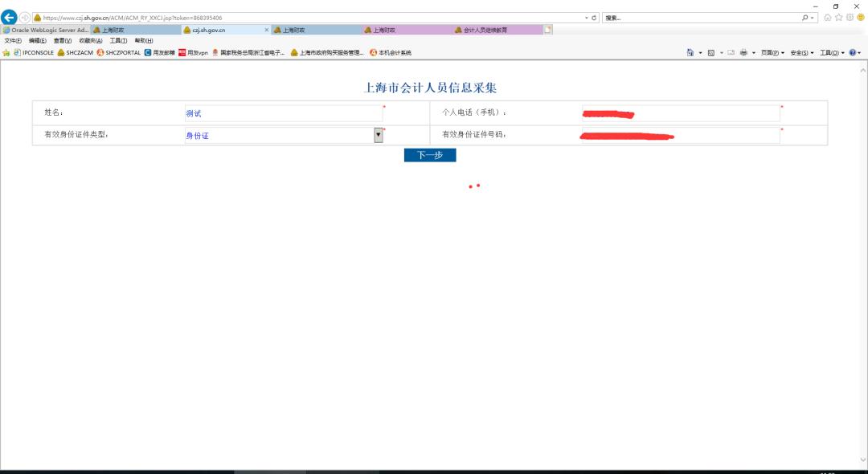Screen dimensions: 868x474
Task: Click the Add to favorites star icon
Action: [6, 52]
